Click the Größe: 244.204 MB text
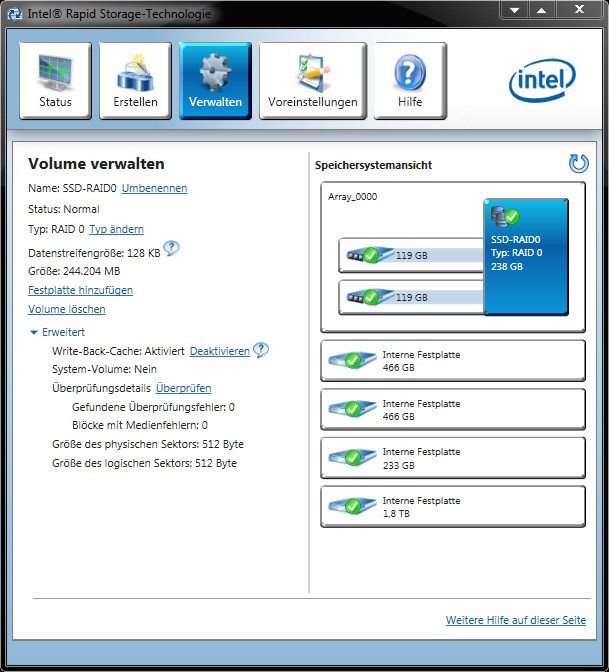Image resolution: width=609 pixels, height=672 pixels. (74, 271)
